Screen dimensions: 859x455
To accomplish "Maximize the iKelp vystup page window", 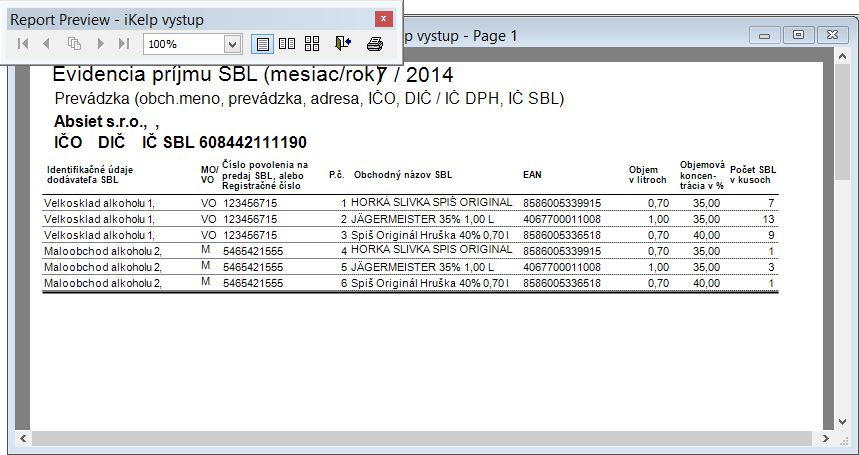I will 799,35.
